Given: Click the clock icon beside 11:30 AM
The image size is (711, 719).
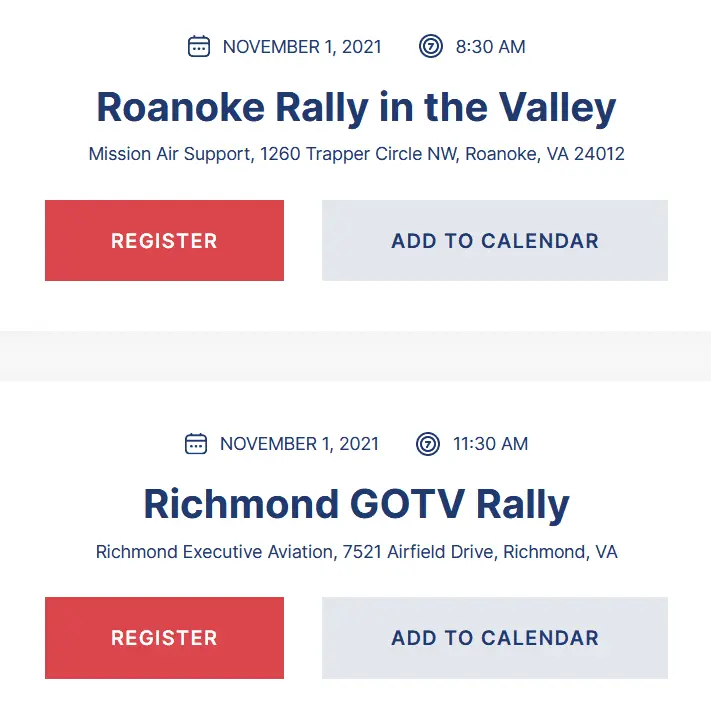Looking at the screenshot, I should [428, 444].
